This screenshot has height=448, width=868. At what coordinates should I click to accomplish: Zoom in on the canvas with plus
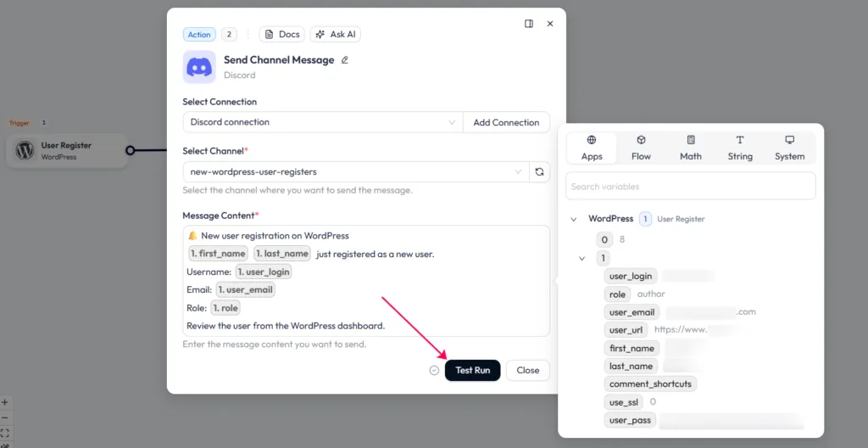[x=4, y=403]
